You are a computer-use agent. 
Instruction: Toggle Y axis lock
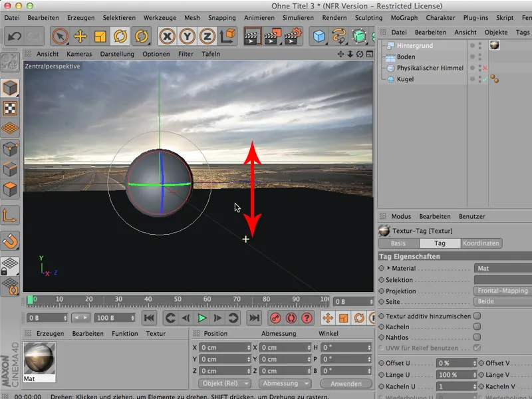pyautogui.click(x=188, y=36)
